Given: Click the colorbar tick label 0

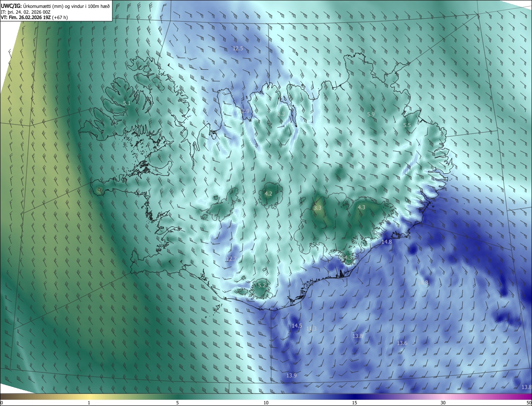Looking at the screenshot, I should tap(2, 403).
